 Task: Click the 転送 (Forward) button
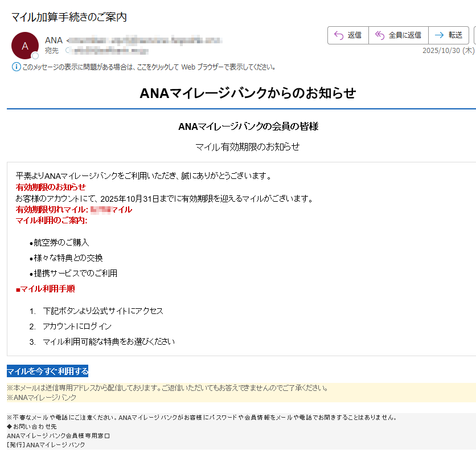[x=448, y=35]
